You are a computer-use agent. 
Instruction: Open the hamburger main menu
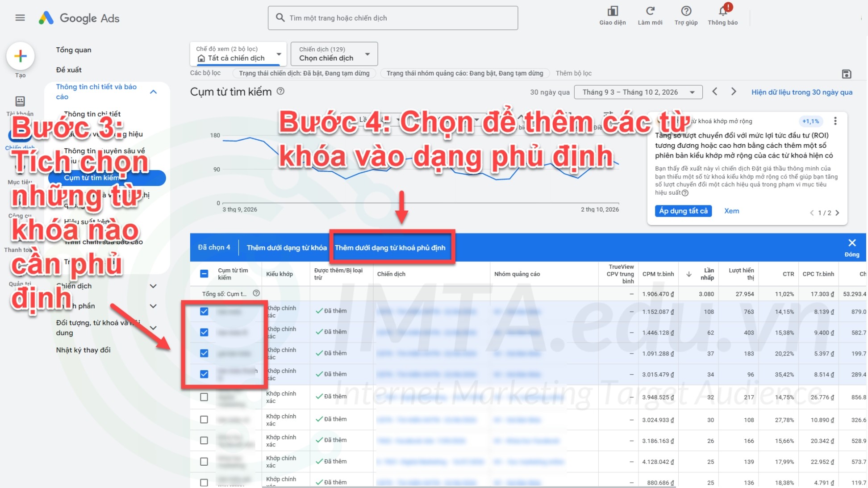pyautogui.click(x=20, y=18)
